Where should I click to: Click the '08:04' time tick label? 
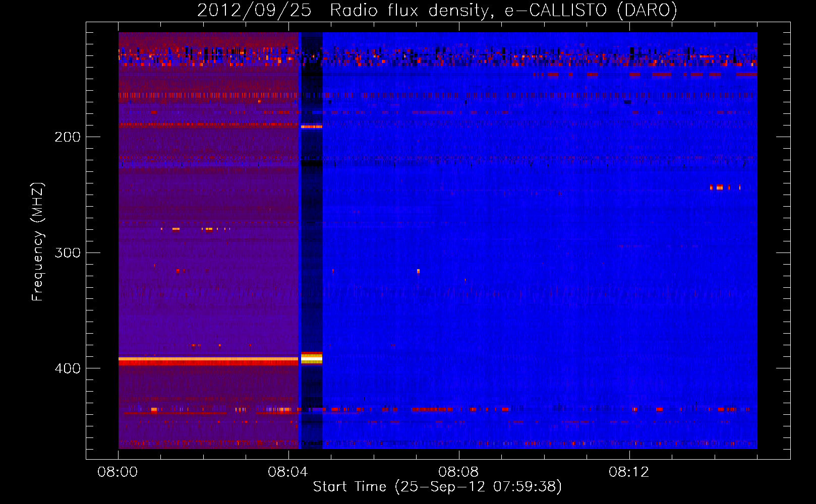(x=288, y=472)
